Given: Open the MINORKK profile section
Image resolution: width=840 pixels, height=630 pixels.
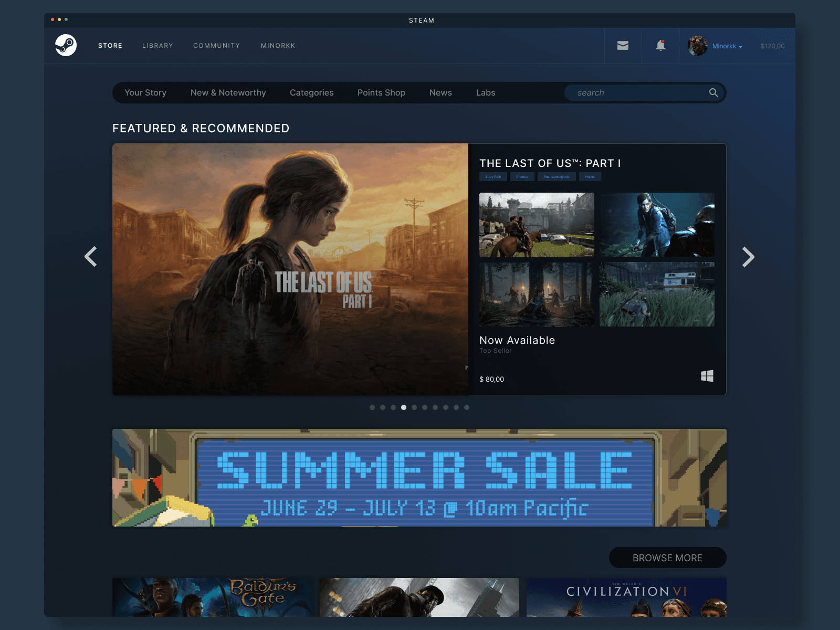Looking at the screenshot, I should pyautogui.click(x=278, y=46).
